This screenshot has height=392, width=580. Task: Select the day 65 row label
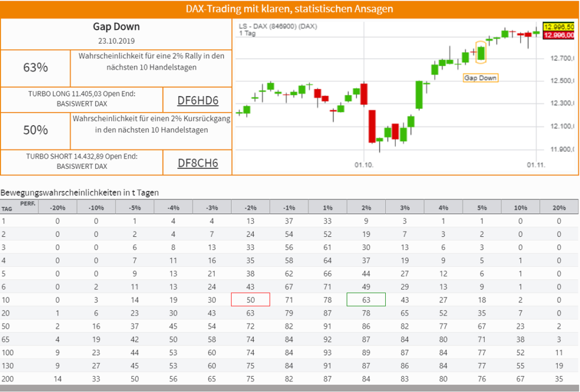[x=6, y=339]
